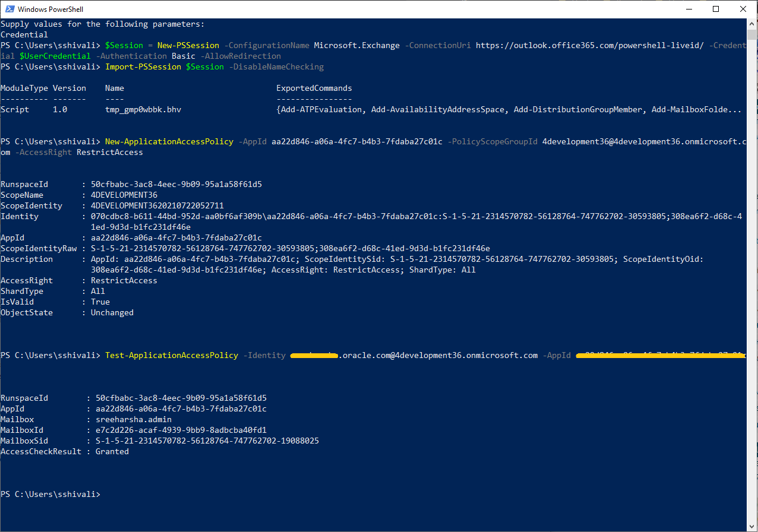
Task: Click the Script module type cell
Action: [15, 110]
